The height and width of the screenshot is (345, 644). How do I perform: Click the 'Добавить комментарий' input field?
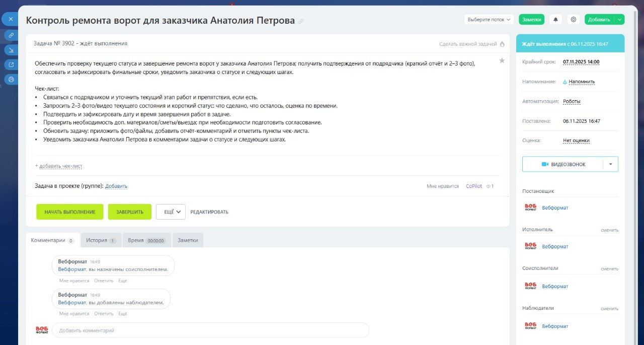coord(210,330)
